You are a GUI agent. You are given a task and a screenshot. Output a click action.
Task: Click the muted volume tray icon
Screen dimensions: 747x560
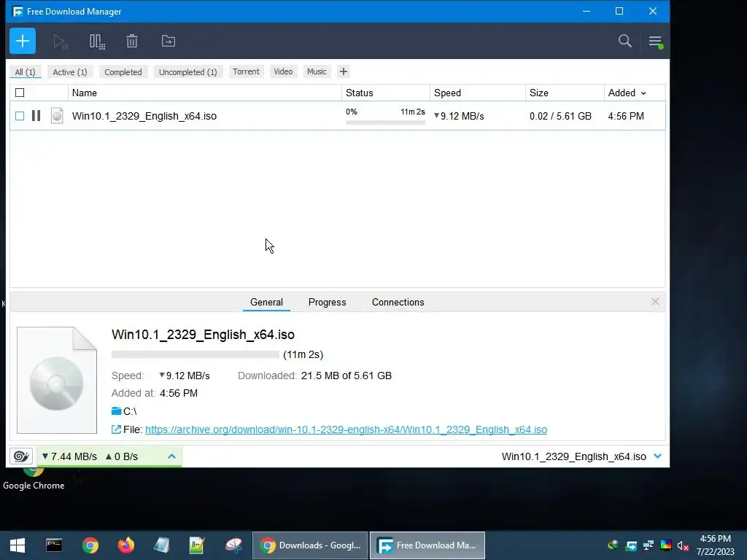click(683, 545)
